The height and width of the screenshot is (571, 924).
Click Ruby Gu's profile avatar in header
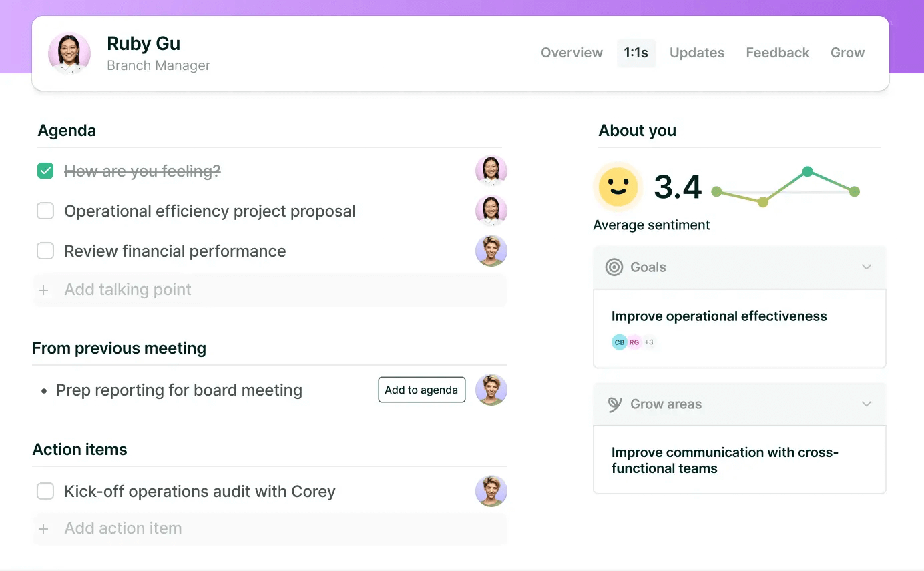pos(69,53)
